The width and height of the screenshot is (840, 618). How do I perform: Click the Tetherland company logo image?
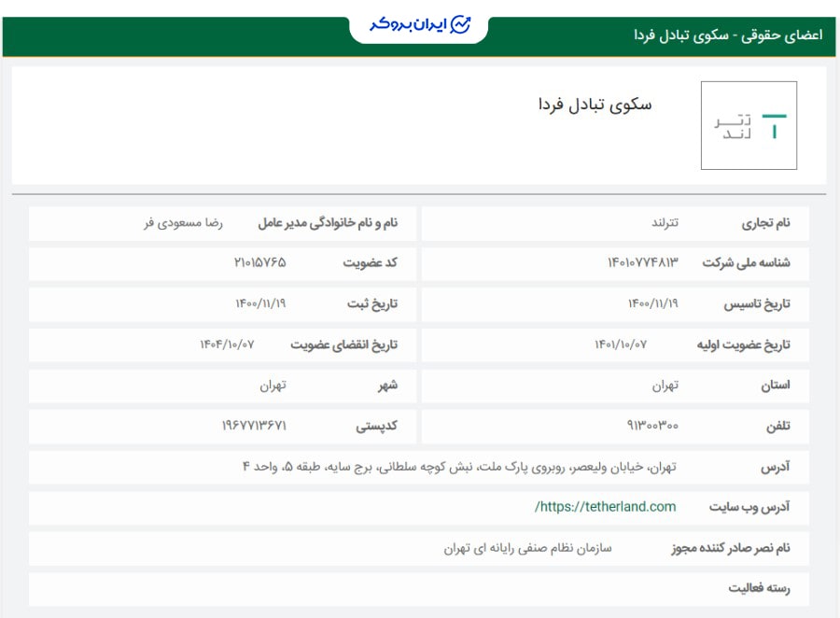point(747,126)
